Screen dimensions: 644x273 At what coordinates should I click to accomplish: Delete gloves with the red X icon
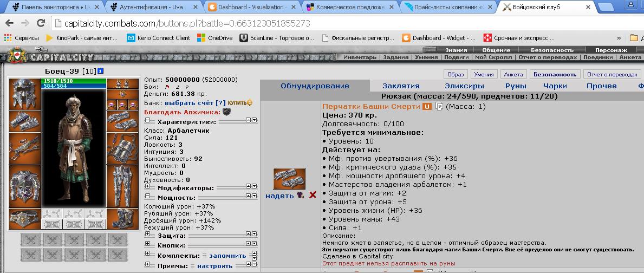tap(313, 195)
